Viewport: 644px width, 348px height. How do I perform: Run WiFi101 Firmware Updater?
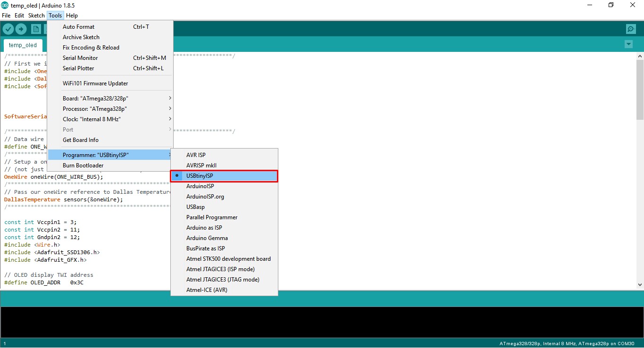click(110, 83)
